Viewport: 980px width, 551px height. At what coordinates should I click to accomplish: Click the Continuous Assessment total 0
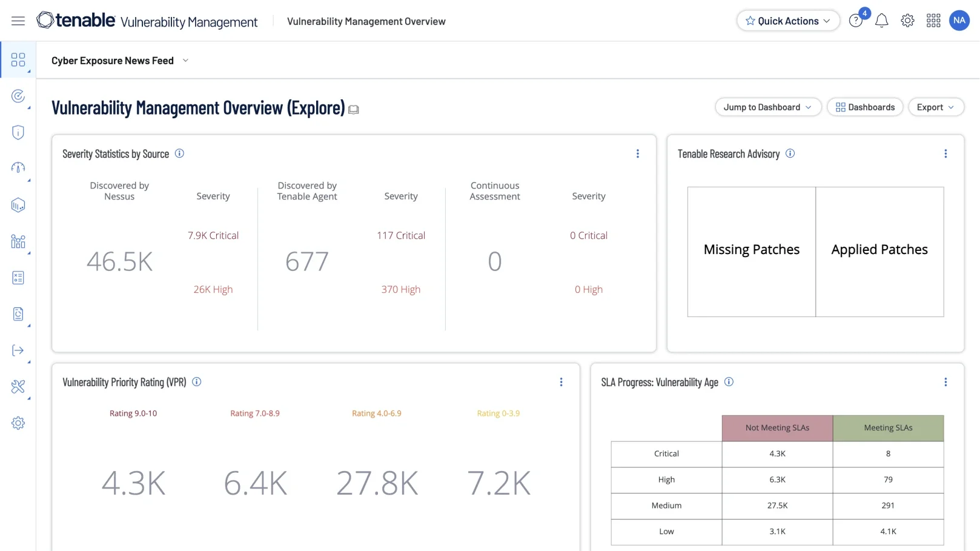tap(495, 262)
